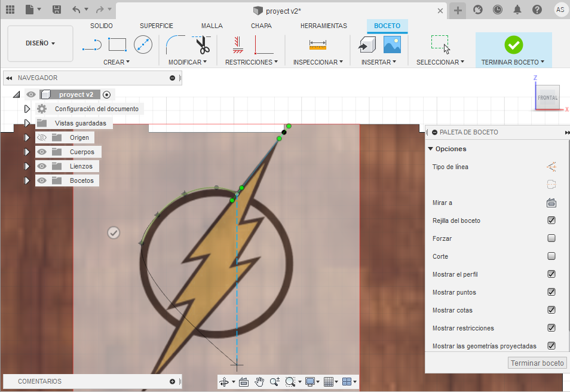Open the INSERTAR dropdown menu

379,62
